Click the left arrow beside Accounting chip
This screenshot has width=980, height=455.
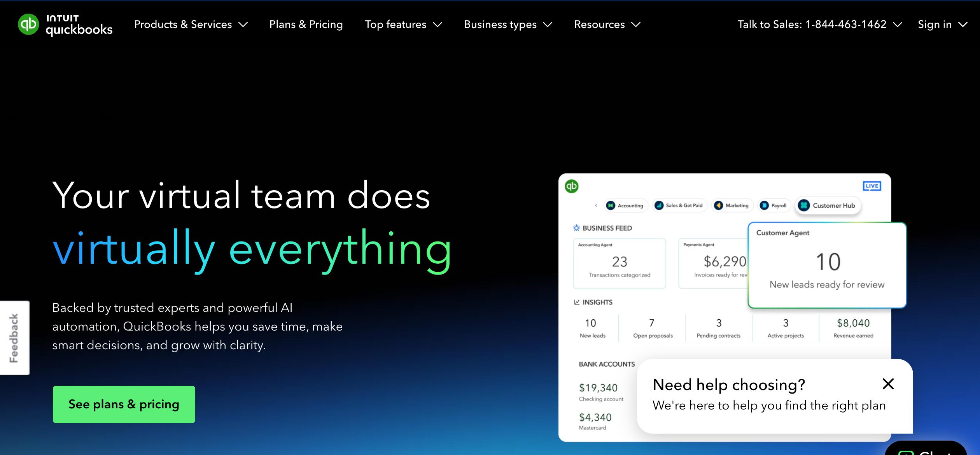pos(596,205)
